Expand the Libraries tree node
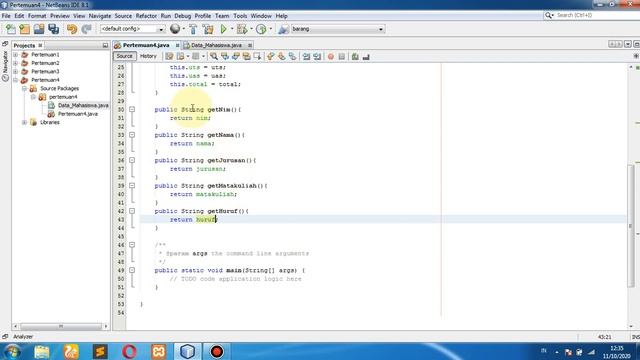This screenshot has width=640, height=360. pyautogui.click(x=24, y=122)
